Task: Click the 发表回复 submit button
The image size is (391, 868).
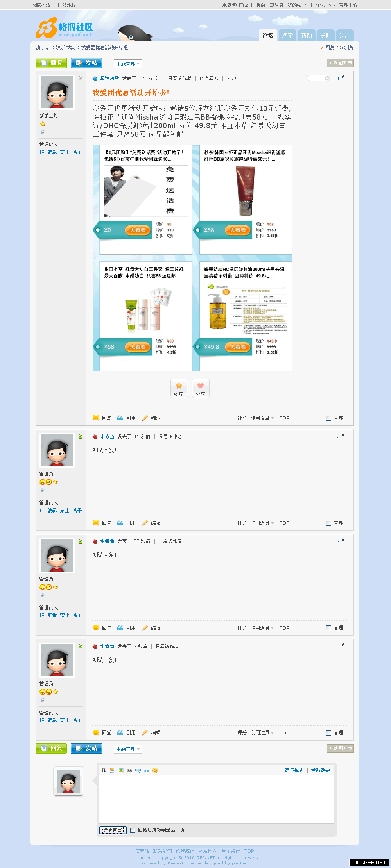Action: click(113, 830)
